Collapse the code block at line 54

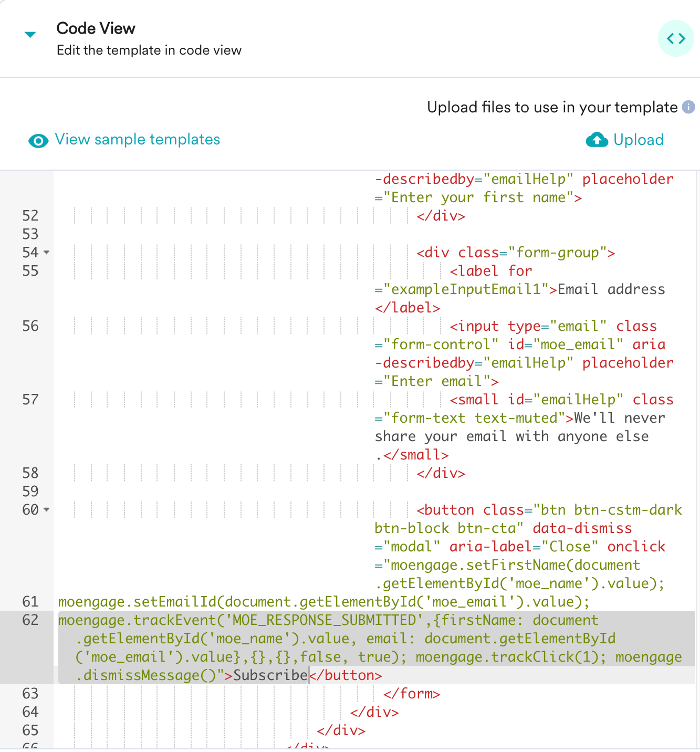[x=46, y=253]
